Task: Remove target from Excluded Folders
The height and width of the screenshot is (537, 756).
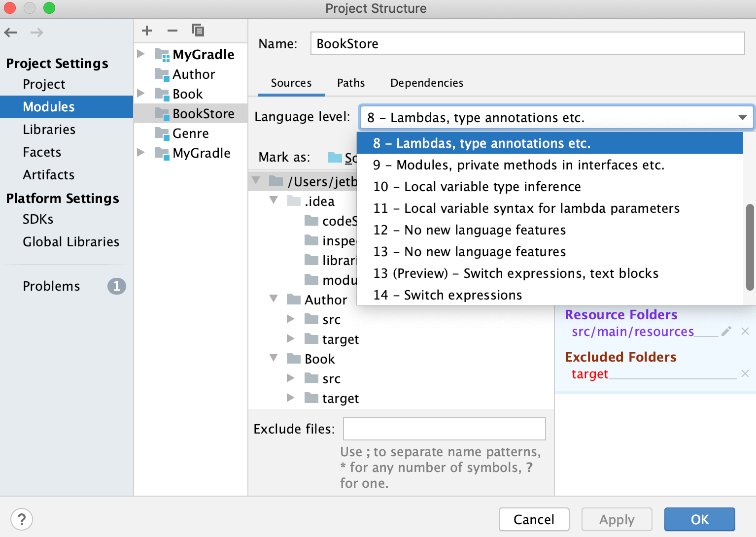Action: click(745, 373)
